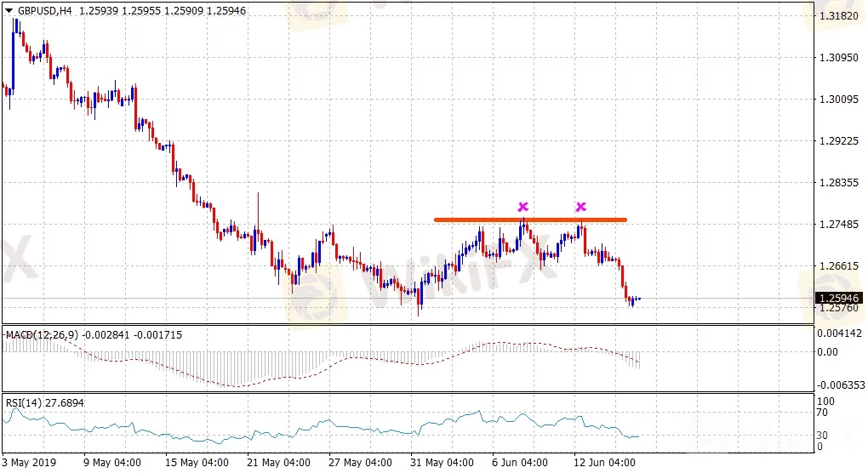The width and height of the screenshot is (868, 473).
Task: Click the current price tag 1.25946
Action: pyautogui.click(x=838, y=298)
